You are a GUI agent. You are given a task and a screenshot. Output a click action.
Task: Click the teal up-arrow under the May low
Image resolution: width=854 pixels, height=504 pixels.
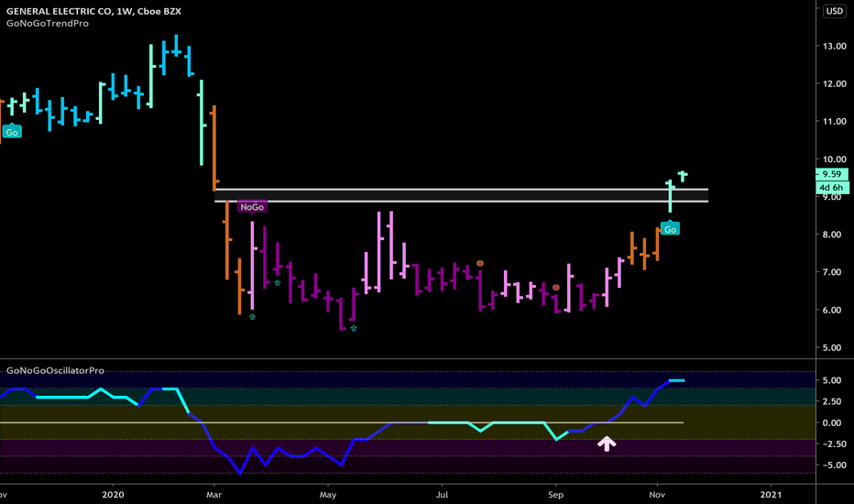[x=354, y=329]
